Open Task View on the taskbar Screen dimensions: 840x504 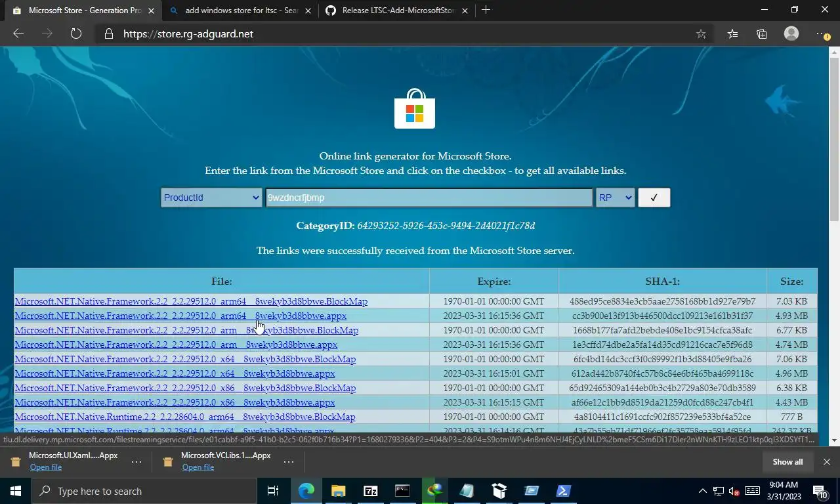(x=273, y=491)
